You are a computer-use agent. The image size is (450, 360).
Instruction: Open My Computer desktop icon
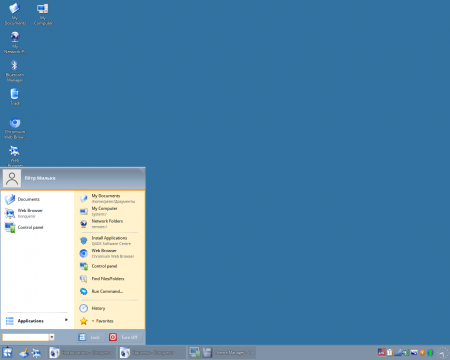click(43, 14)
